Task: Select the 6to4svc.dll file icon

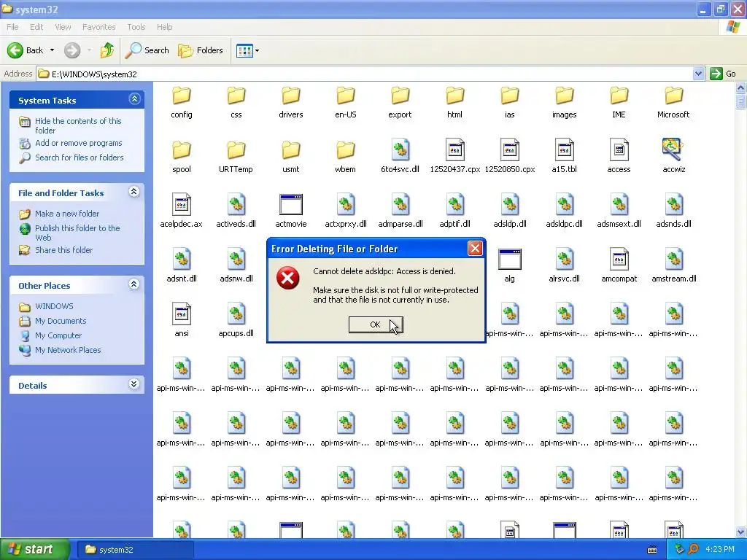Action: coord(400,150)
